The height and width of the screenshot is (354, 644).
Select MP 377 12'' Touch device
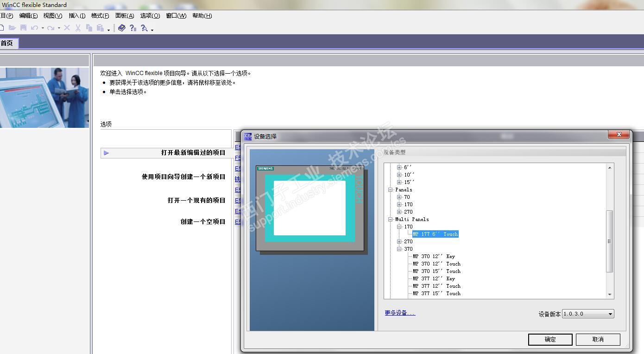click(437, 286)
